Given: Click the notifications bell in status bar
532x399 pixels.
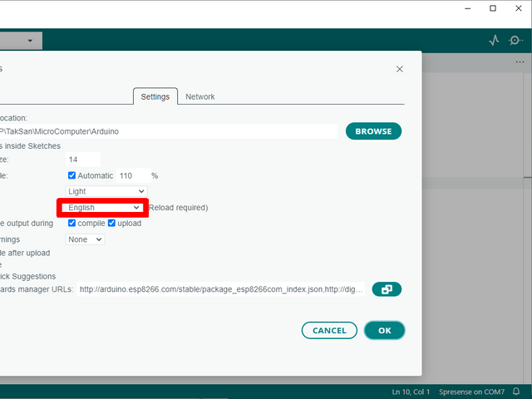Looking at the screenshot, I should [515, 392].
